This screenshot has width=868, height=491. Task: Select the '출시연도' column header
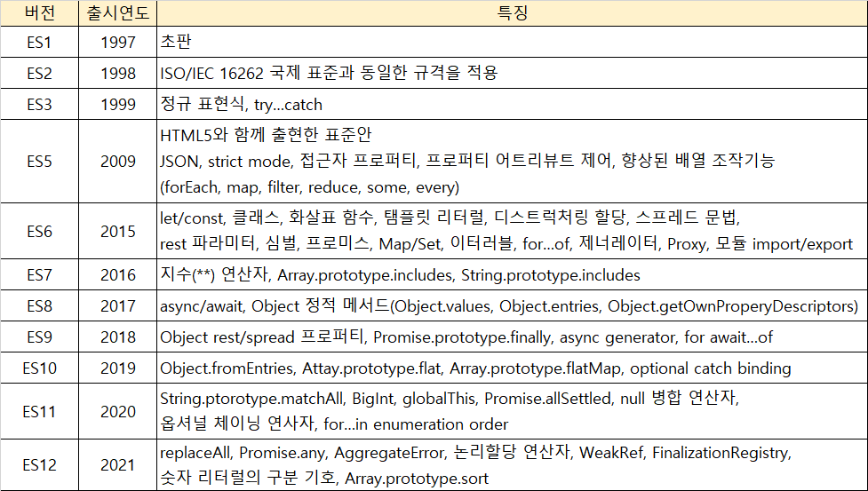coord(118,13)
